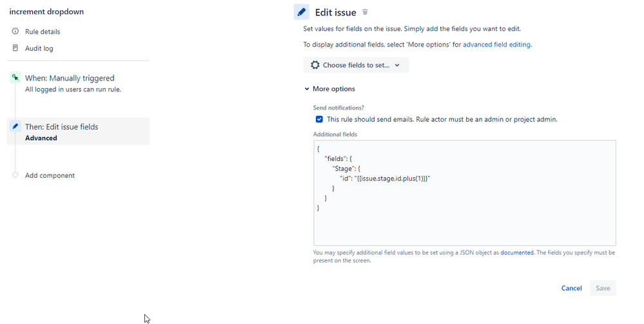
Task: Open the Choose fields to set dropdown
Action: [356, 65]
